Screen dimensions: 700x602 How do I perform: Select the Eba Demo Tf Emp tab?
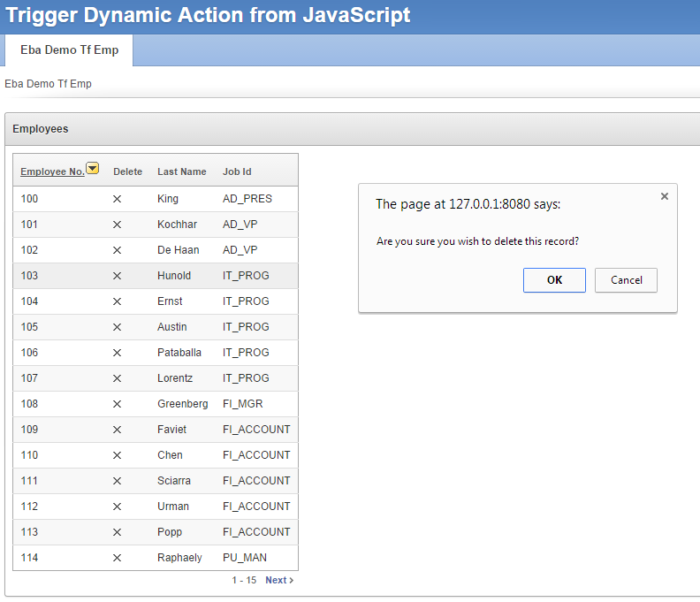(69, 50)
